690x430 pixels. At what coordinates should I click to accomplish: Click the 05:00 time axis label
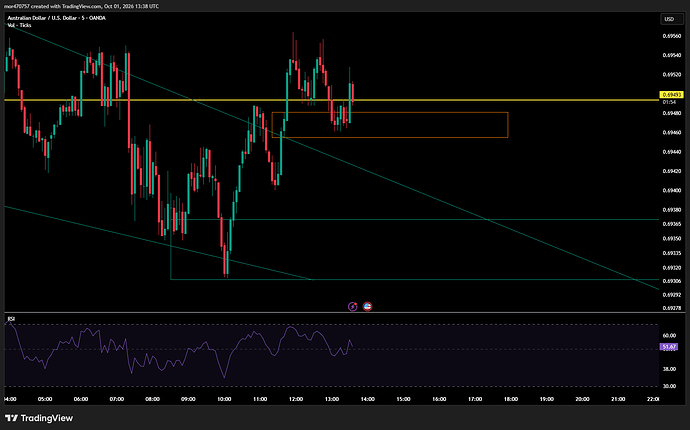click(x=45, y=399)
